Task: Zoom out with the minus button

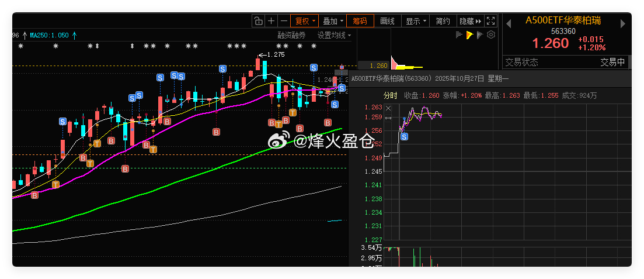Action: [284, 21]
